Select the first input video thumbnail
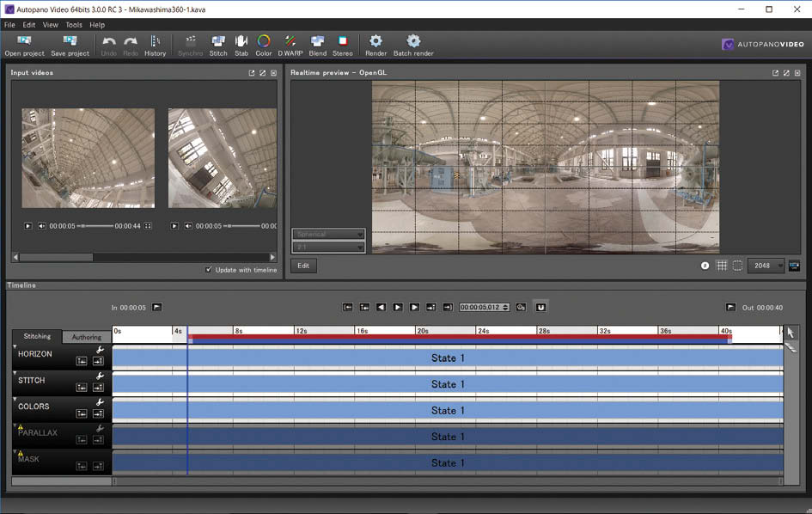 (x=88, y=158)
